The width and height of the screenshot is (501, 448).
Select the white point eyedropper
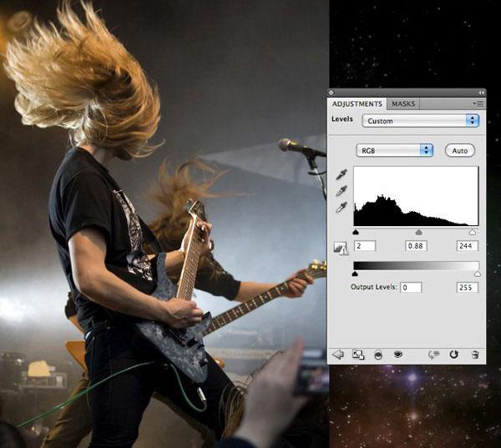342,208
